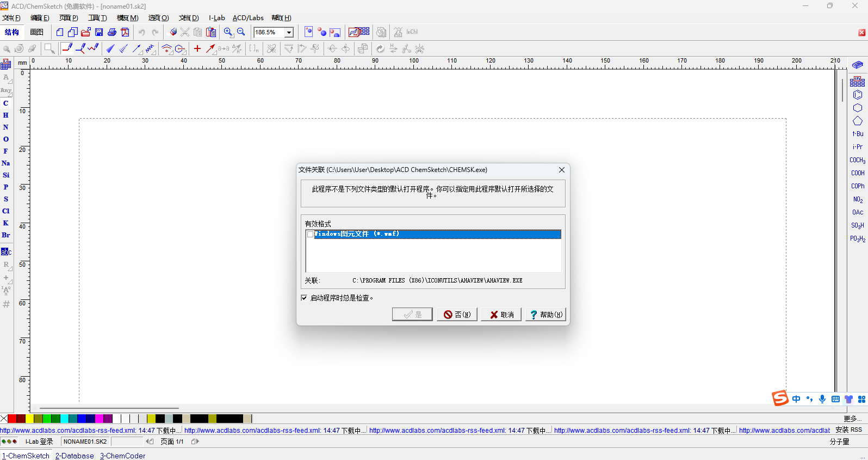Screen dimensions: 868x460
Task: Open the 文件(F) menu
Action: pos(11,18)
